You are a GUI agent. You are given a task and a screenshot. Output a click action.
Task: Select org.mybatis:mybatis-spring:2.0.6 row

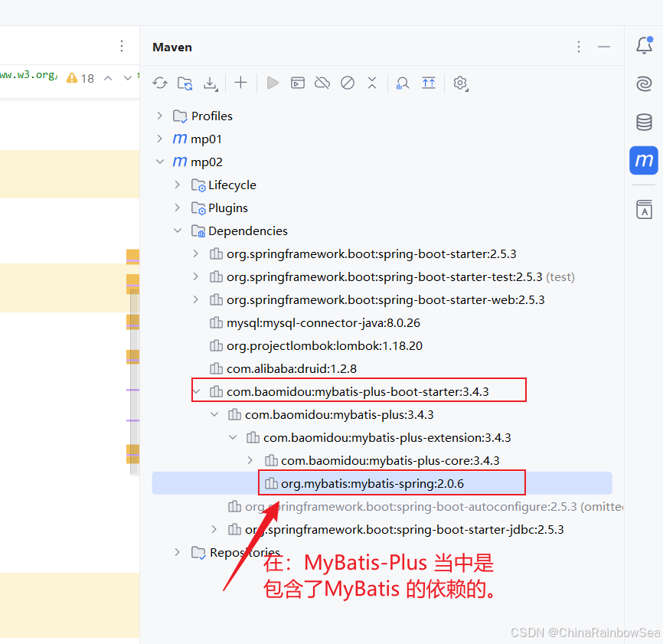click(x=382, y=483)
